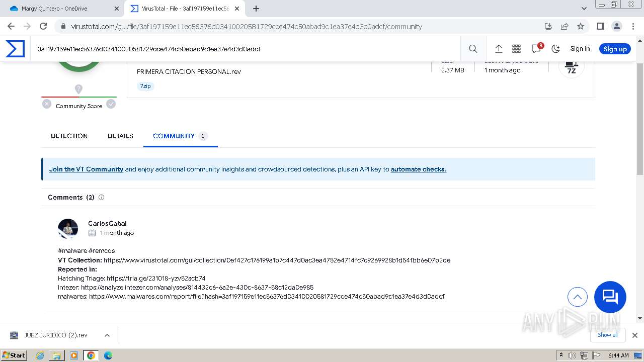Open the Intezer analysis link

[x=197, y=288]
